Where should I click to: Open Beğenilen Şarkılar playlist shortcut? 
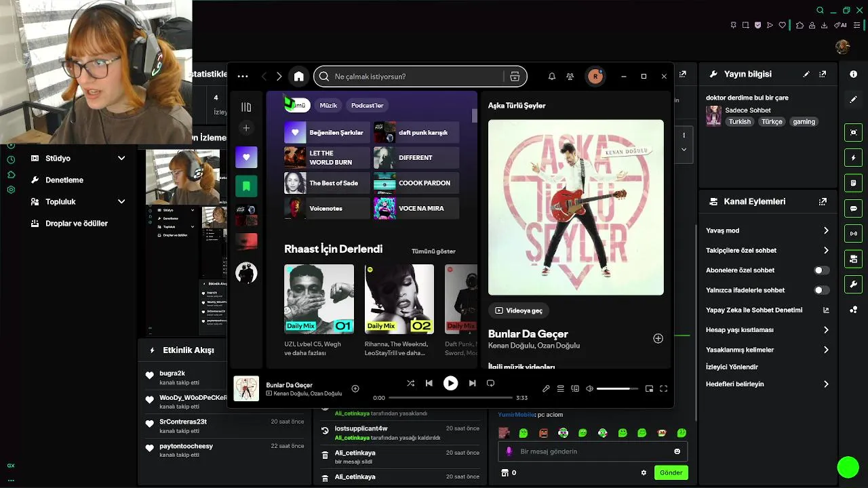tap(327, 132)
